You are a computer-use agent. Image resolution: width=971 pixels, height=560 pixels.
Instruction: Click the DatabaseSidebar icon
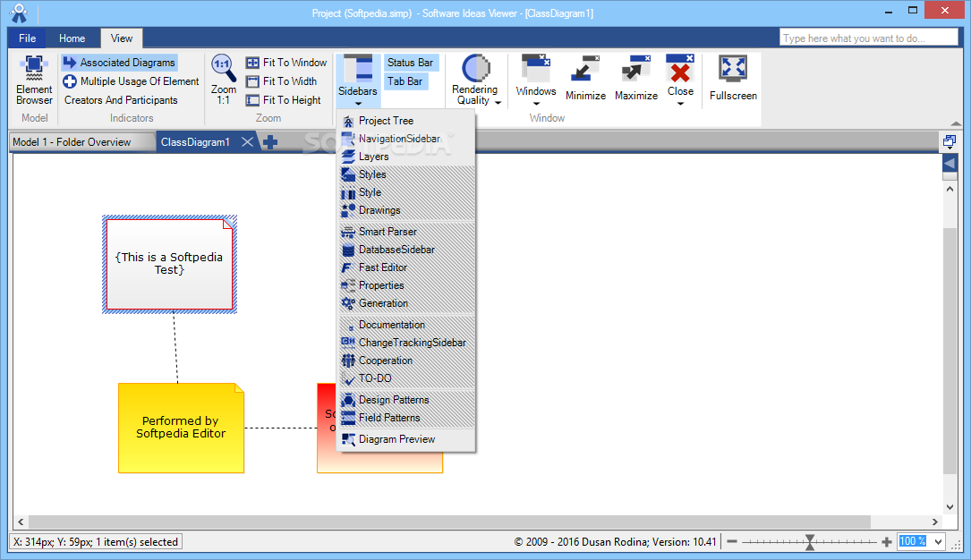(x=348, y=250)
